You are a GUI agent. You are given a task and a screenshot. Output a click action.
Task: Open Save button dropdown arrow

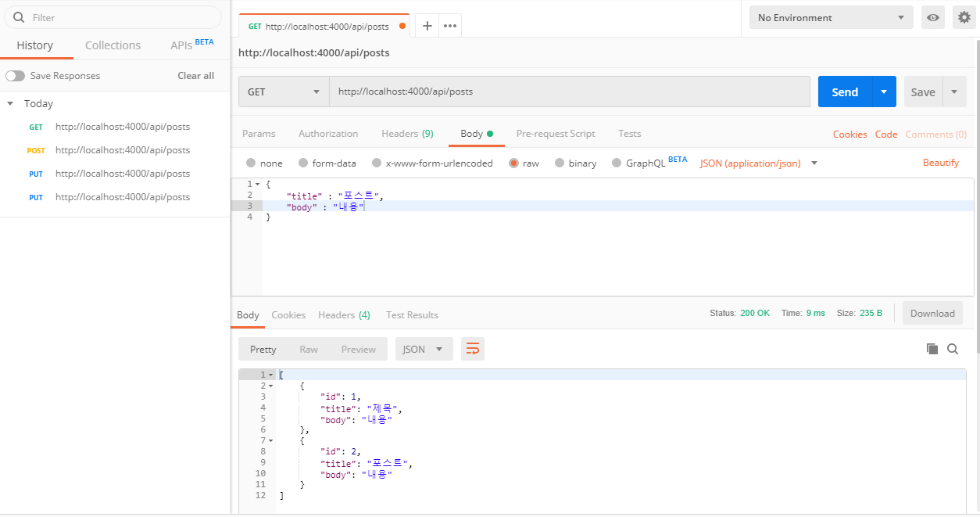(954, 92)
